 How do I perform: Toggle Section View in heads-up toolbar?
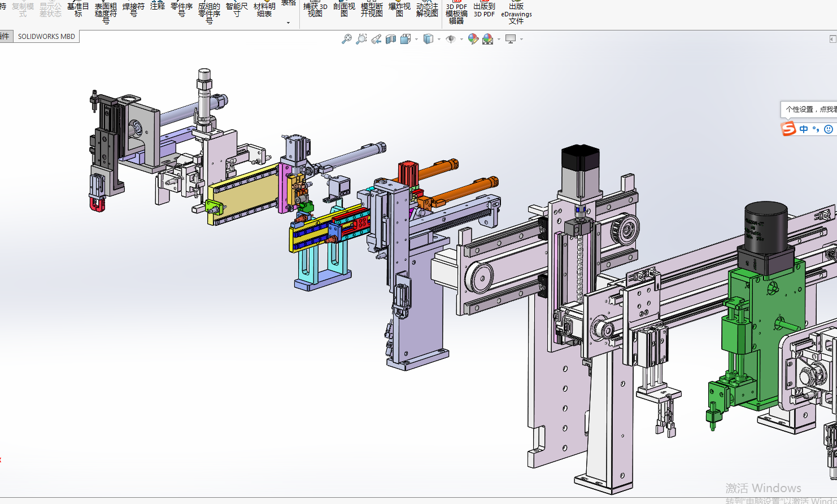click(391, 39)
